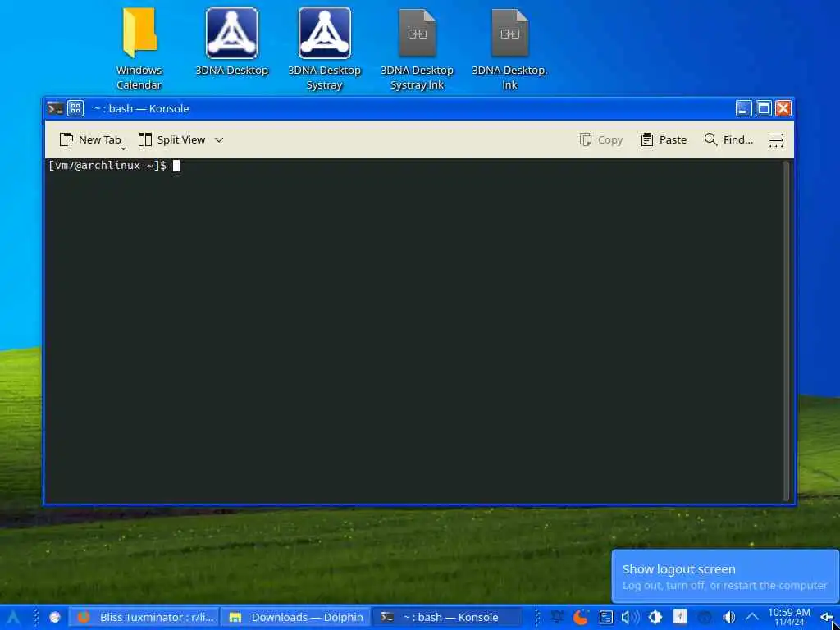Close the Konsole window
Screen dimensions: 840x630
click(x=783, y=109)
